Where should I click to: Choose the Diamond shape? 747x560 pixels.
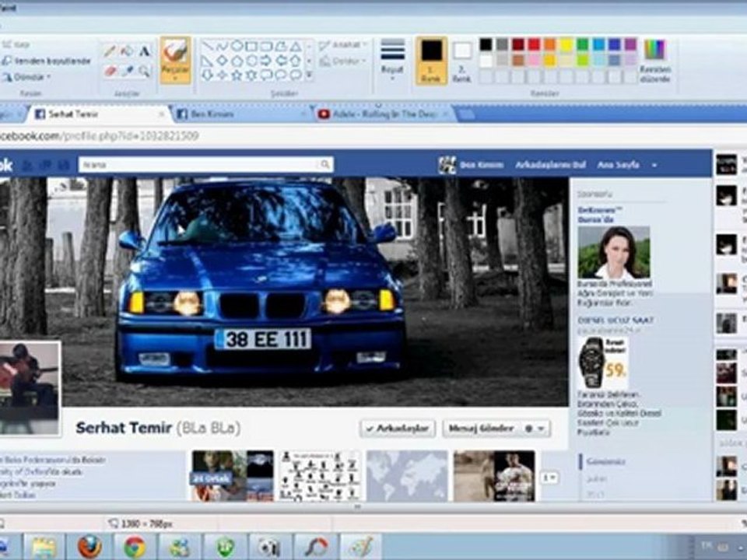coord(222,61)
